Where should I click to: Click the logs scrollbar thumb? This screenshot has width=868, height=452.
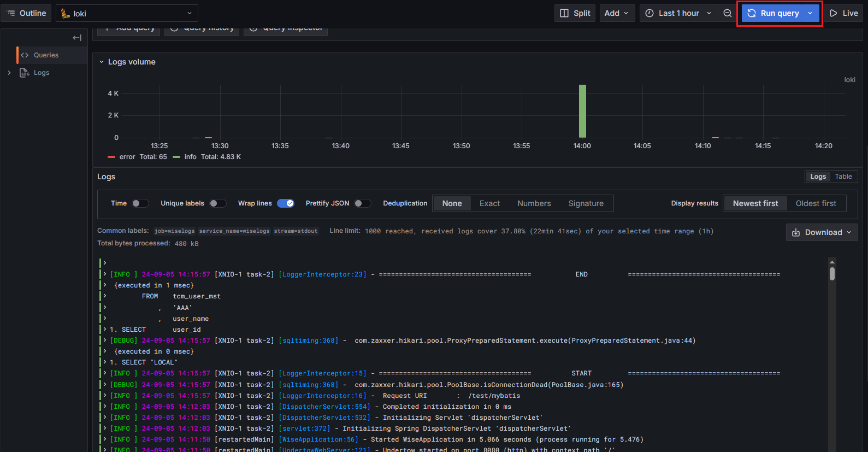[x=832, y=273]
